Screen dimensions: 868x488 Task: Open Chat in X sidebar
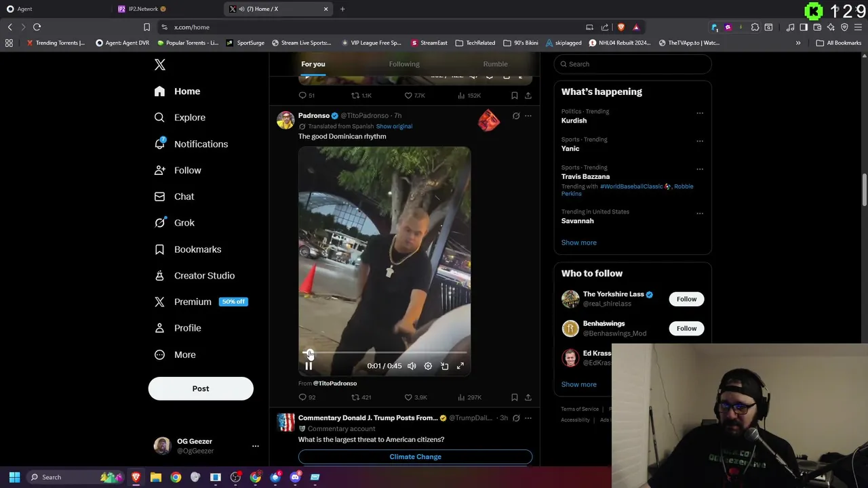(x=174, y=197)
